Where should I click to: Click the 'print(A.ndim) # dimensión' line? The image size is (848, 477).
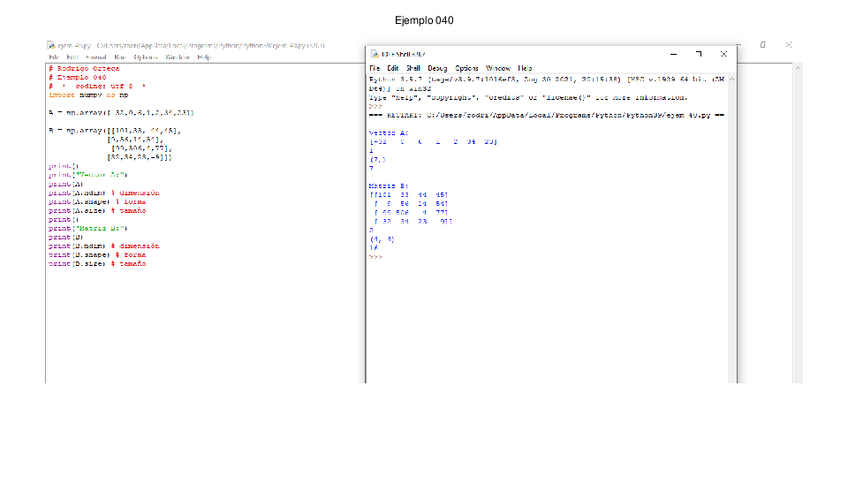(x=104, y=193)
